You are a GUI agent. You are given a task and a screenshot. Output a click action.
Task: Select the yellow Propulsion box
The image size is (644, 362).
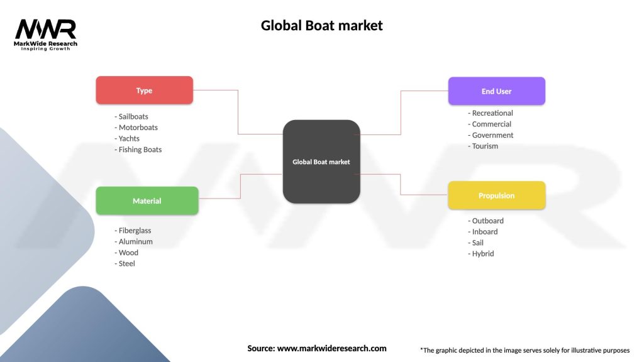496,195
